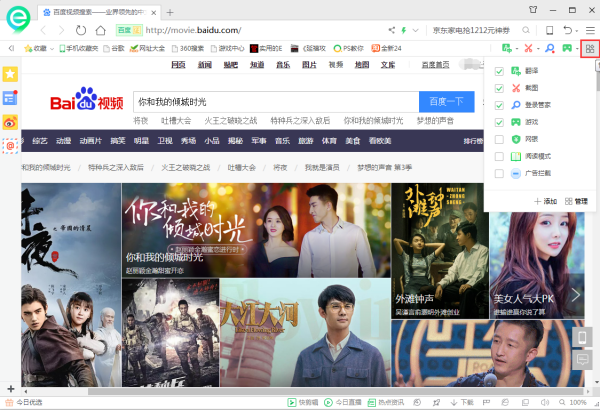
Task: Click the mobile phone floating page button
Action: tap(582, 337)
